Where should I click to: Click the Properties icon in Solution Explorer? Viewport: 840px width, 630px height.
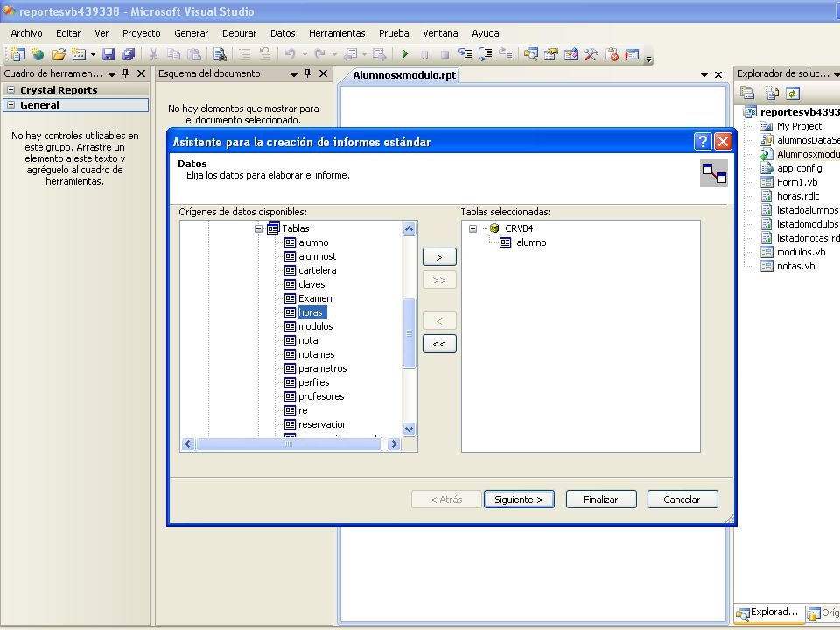pos(747,93)
